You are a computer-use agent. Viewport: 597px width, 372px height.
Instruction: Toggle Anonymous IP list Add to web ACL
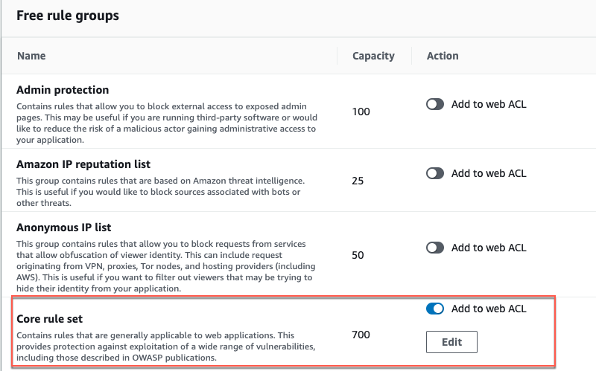click(435, 248)
